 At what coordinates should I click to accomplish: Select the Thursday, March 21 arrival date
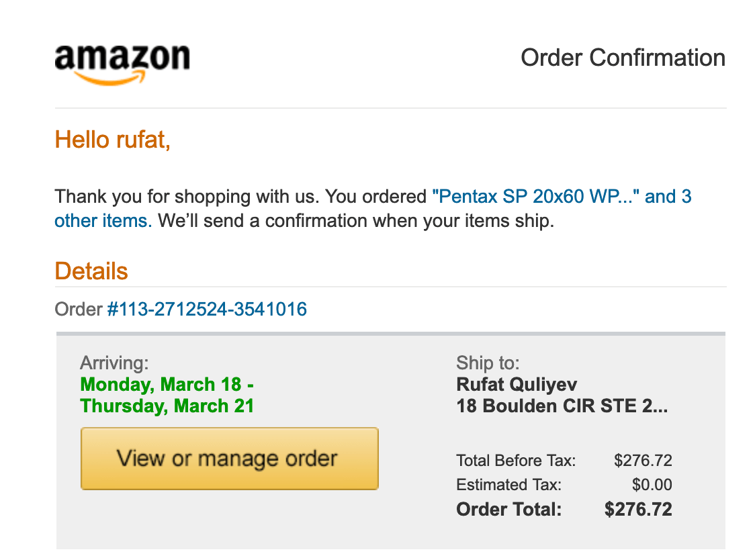tap(167, 406)
